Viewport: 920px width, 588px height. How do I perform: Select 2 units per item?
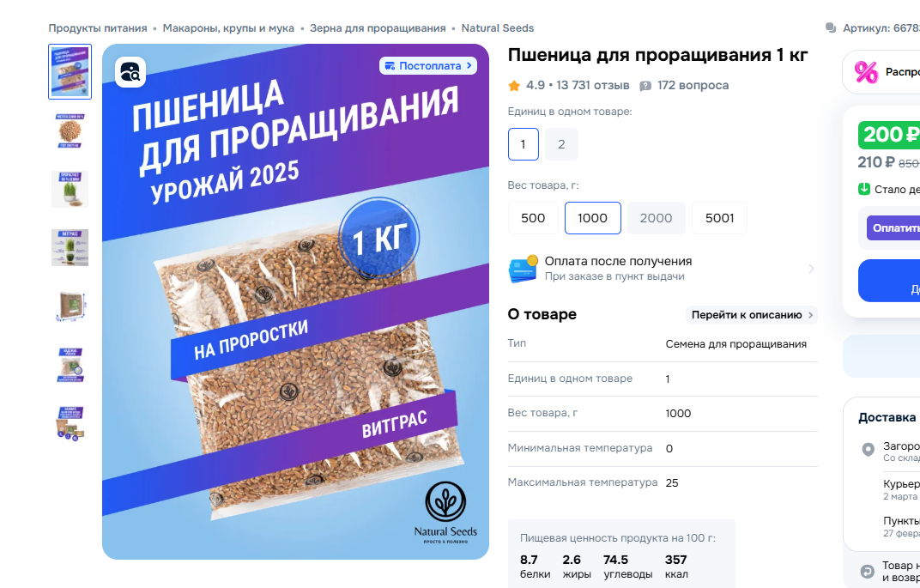point(561,144)
